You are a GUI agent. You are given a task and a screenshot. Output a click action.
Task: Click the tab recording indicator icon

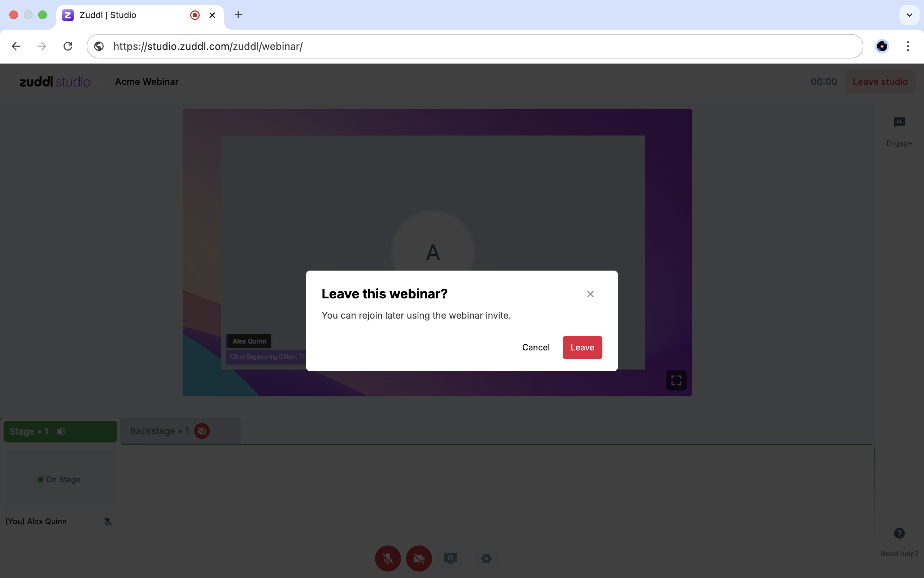coord(195,15)
